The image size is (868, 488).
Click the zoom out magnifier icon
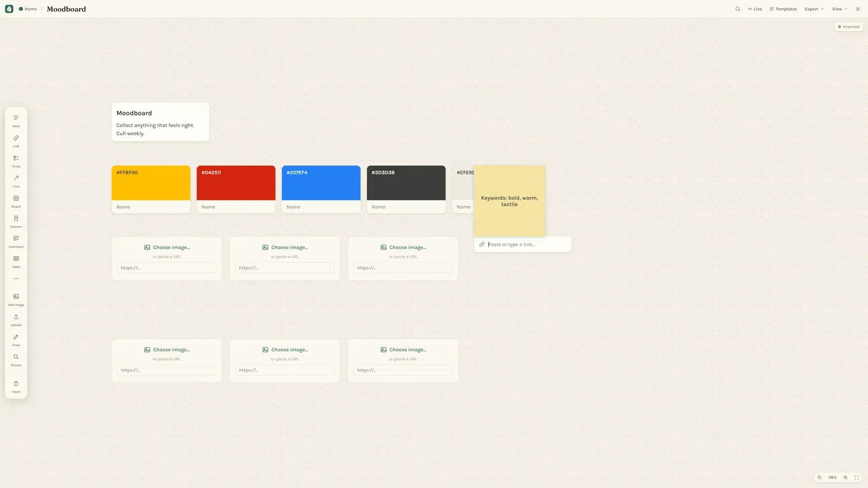[819, 478]
